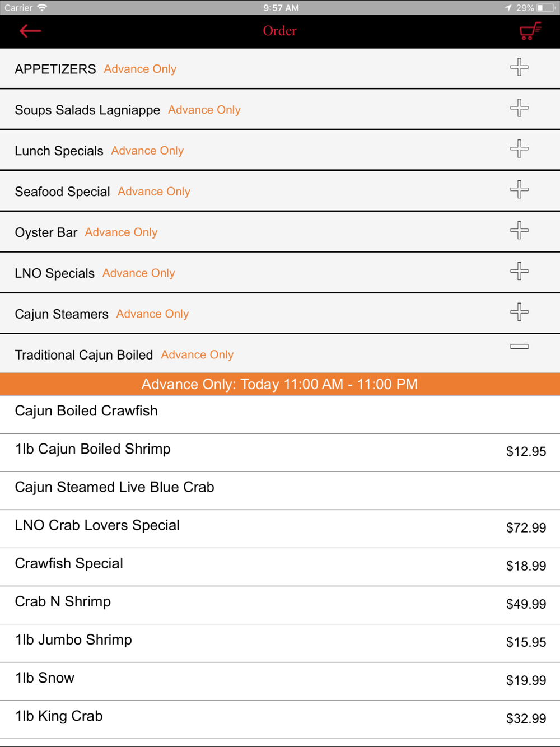This screenshot has width=560, height=747.
Task: Choose Cajun Steamed Live Blue Crab
Action: 280,491
